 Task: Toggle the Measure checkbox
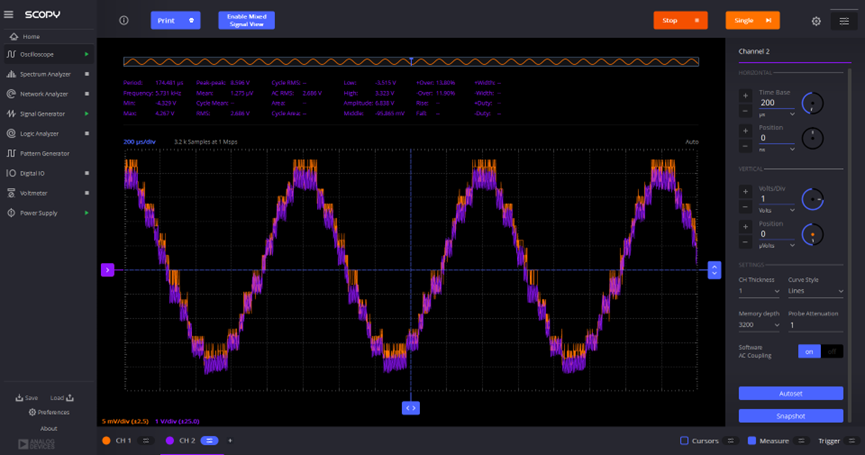click(x=751, y=441)
